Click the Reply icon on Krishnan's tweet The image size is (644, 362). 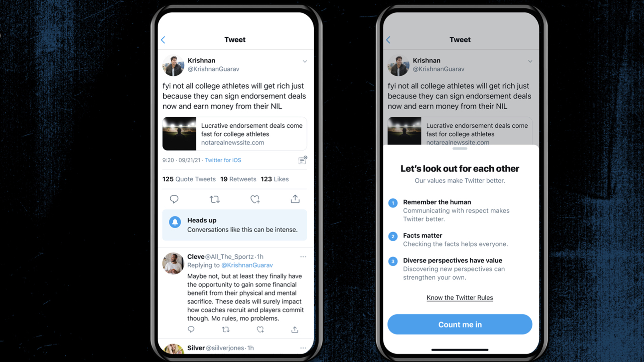pos(174,198)
